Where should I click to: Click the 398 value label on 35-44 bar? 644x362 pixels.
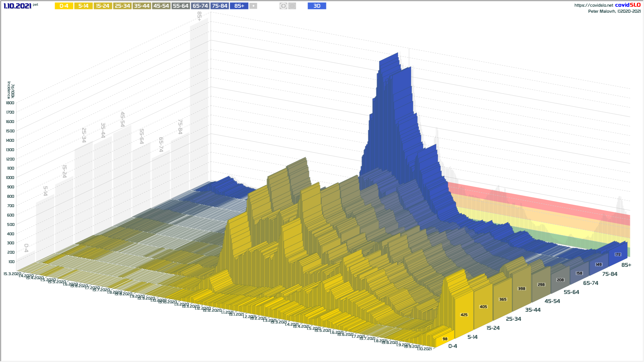coord(522,289)
